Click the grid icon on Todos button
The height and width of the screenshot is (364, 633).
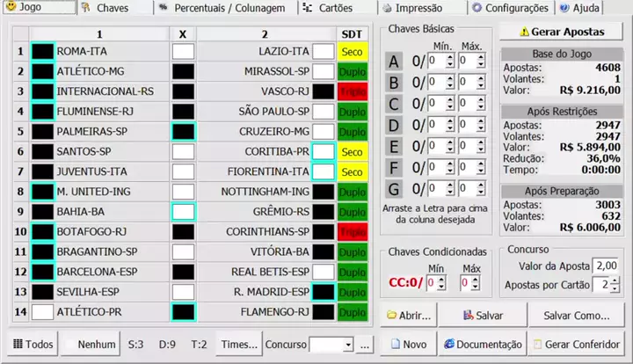(x=18, y=344)
